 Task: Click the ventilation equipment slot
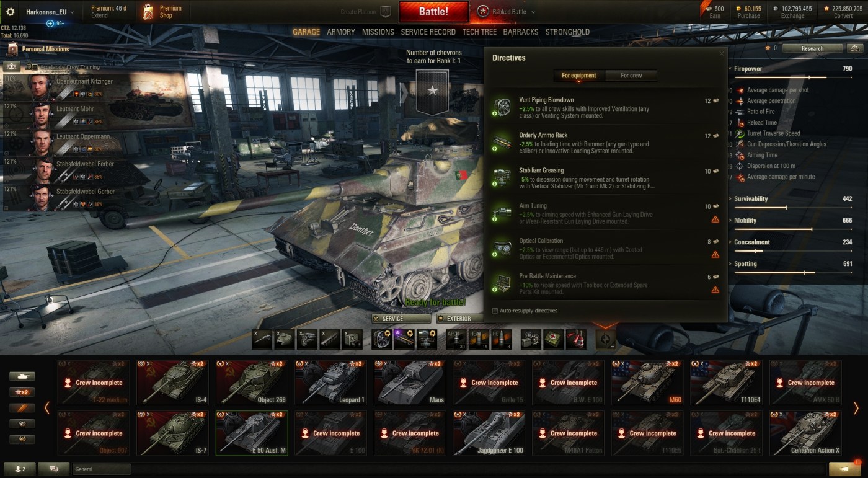381,339
